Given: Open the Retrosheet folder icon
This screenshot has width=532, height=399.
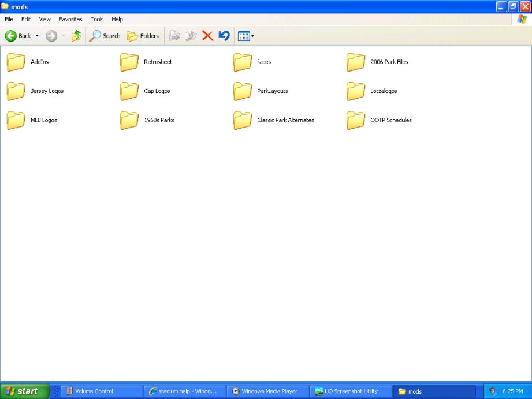Looking at the screenshot, I should tap(129, 62).
